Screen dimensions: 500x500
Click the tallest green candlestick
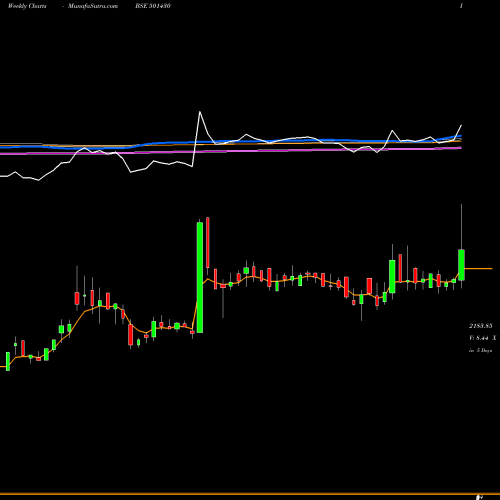200,277
